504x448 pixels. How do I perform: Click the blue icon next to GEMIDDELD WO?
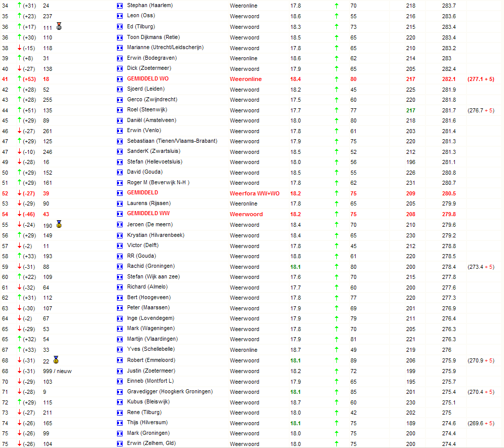tap(120, 79)
